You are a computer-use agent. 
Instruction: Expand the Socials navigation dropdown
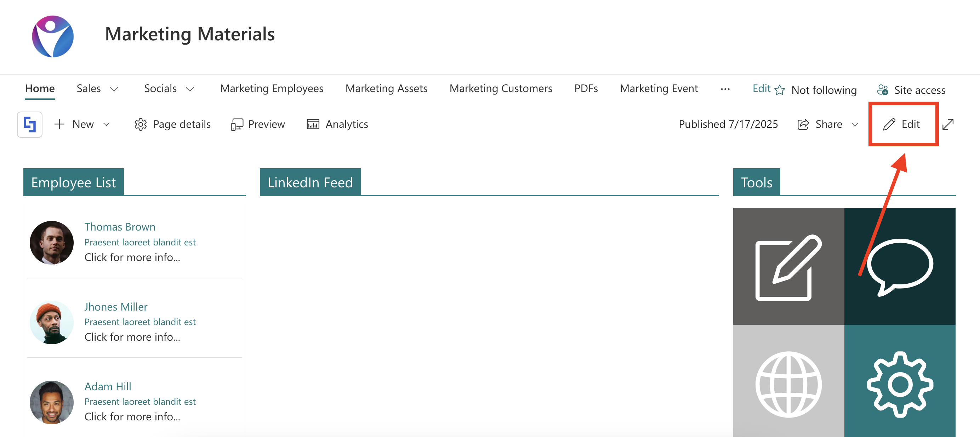[190, 90]
